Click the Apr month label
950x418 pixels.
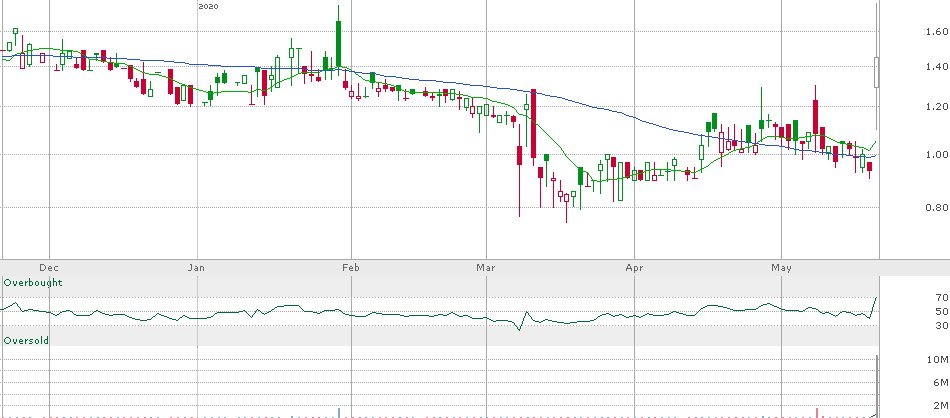pyautogui.click(x=633, y=268)
